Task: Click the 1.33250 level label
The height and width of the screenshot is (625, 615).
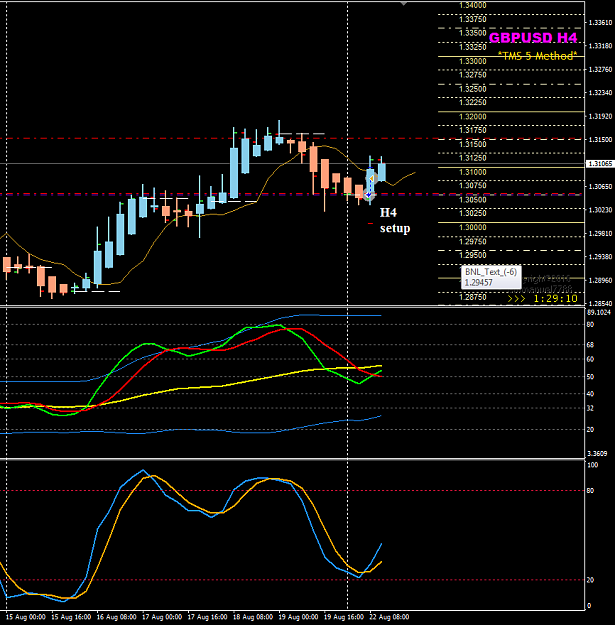Action: (x=473, y=47)
